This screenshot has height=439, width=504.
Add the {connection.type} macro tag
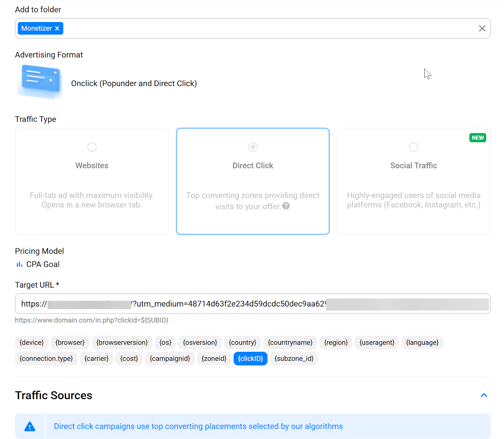coord(46,359)
